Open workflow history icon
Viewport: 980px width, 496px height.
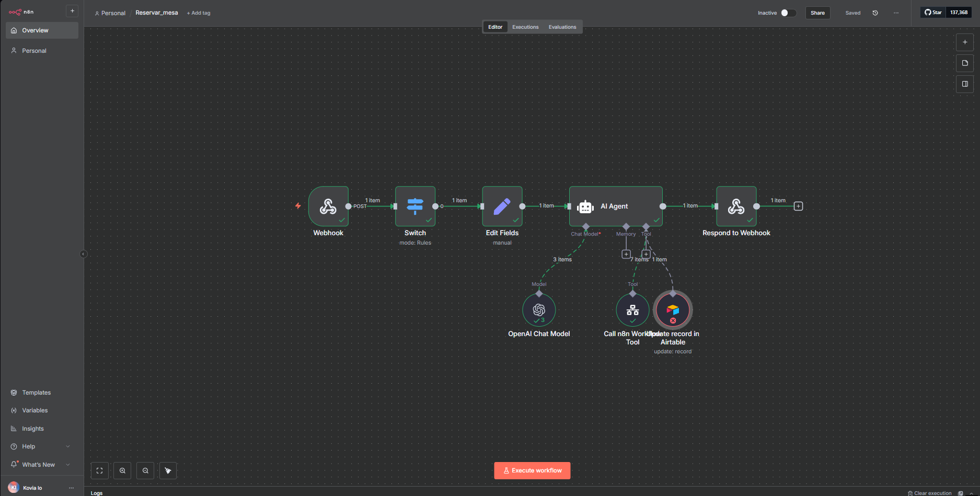click(x=875, y=13)
